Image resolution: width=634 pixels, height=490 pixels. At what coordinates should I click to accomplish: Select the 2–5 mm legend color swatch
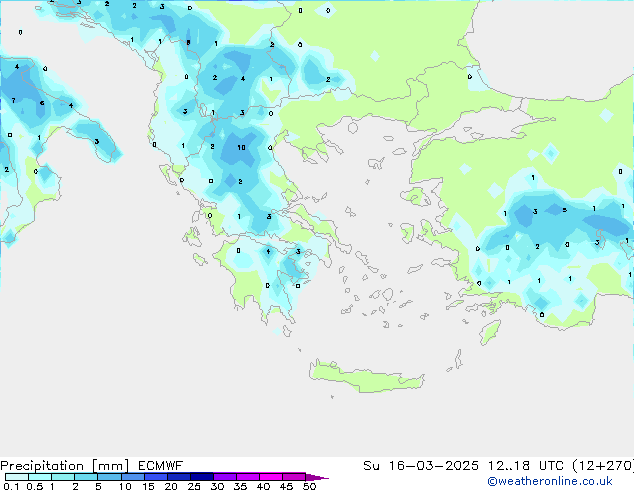86,477
